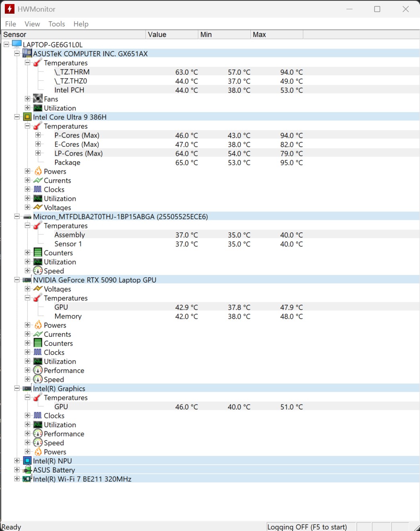This screenshot has width=420, height=531.
Task: Click the Intel(R) Graphics card icon
Action: click(27, 388)
